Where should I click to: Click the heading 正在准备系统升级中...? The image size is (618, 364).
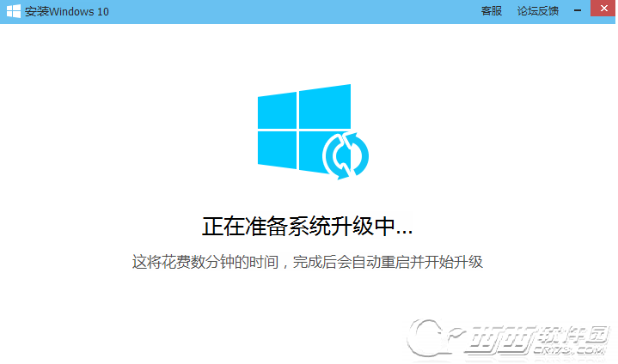click(307, 227)
